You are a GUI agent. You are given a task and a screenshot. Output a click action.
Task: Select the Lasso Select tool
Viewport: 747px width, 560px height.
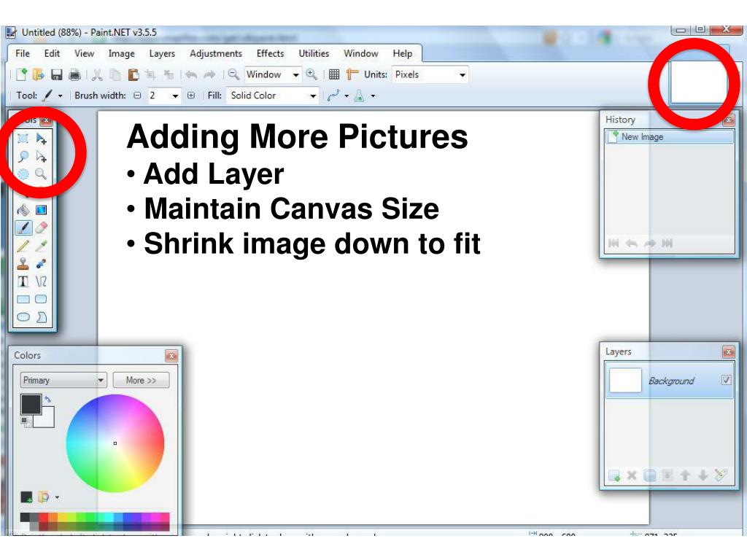tap(23, 156)
